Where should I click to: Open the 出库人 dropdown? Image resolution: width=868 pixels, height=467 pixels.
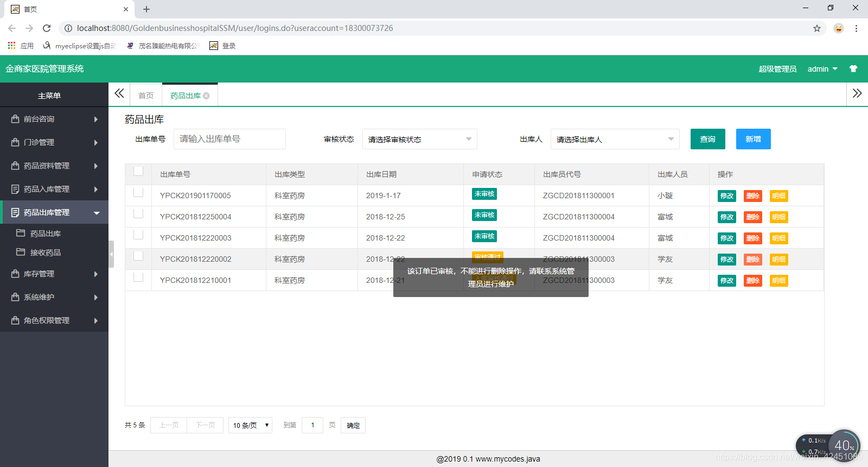(615, 139)
